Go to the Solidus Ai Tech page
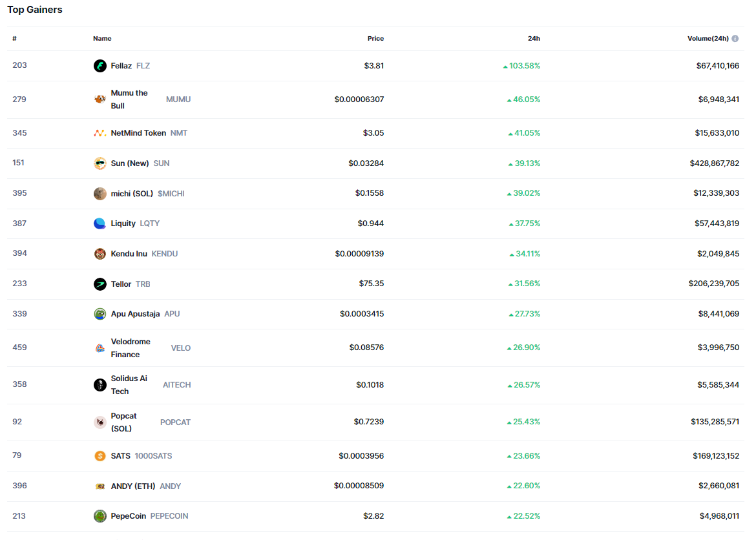 pos(129,385)
